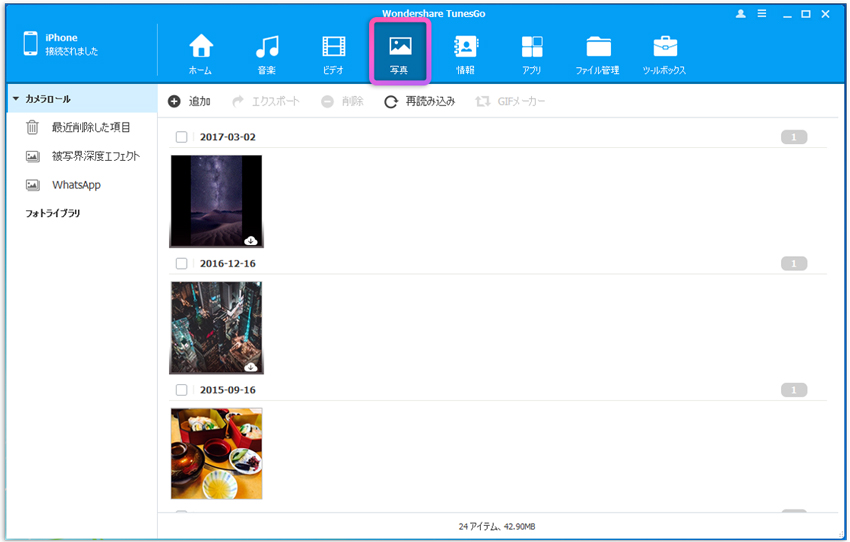Click the 削除 button label

[352, 101]
